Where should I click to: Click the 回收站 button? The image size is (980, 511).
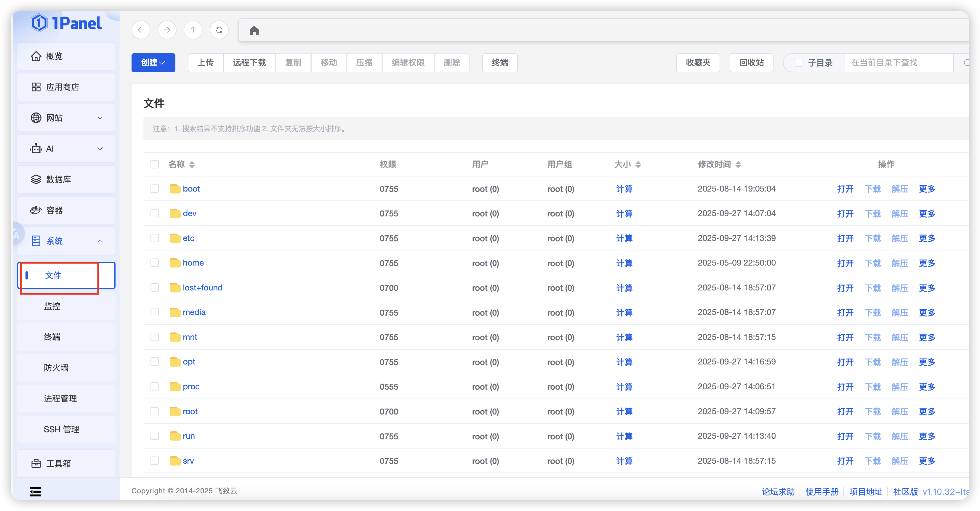751,63
